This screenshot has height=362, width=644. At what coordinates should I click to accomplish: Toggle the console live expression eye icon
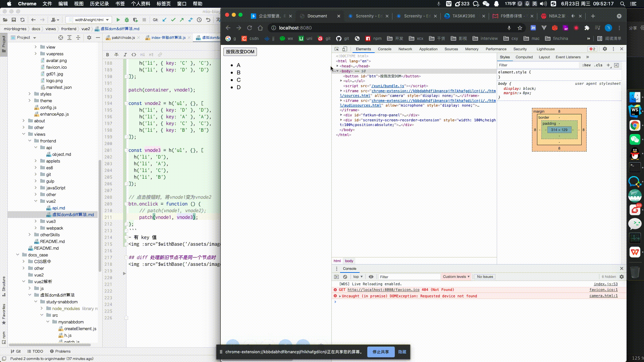(371, 277)
